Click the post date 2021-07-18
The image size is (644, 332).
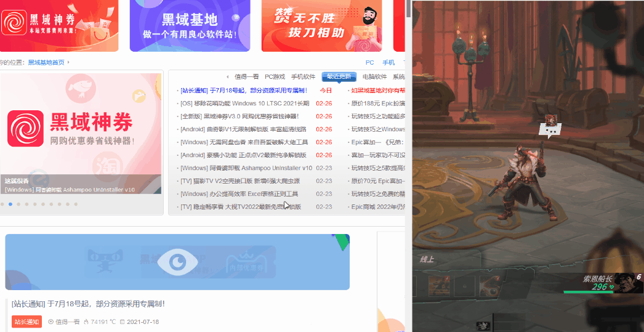coord(139,322)
